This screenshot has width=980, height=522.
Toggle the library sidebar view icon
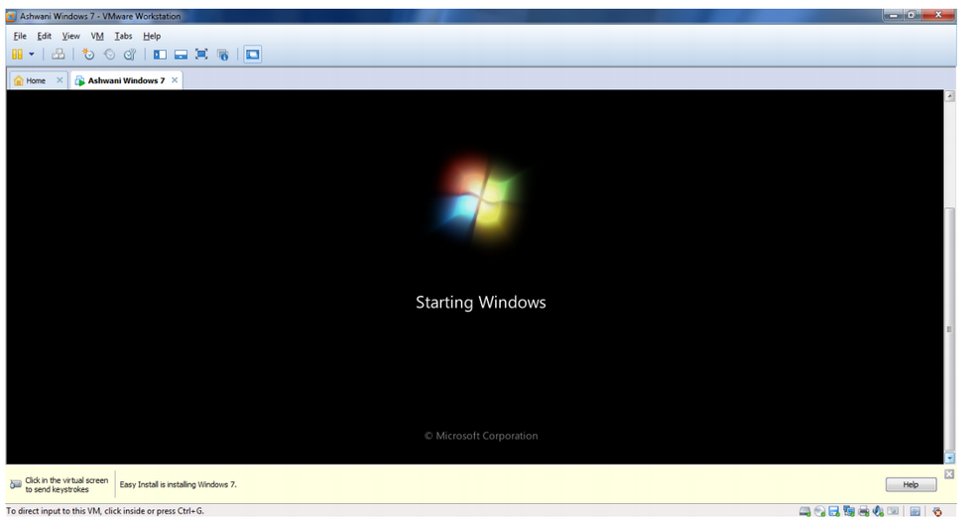[x=160, y=55]
